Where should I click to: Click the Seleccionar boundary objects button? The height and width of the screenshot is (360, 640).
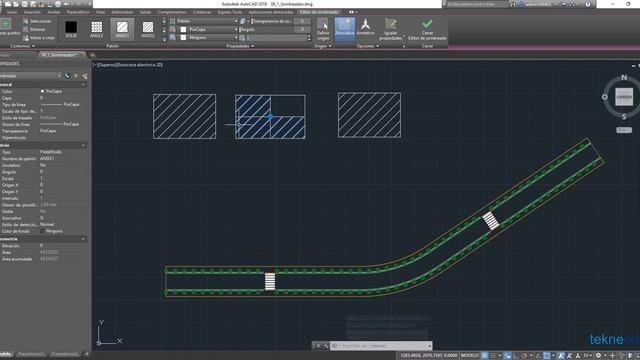point(37,21)
